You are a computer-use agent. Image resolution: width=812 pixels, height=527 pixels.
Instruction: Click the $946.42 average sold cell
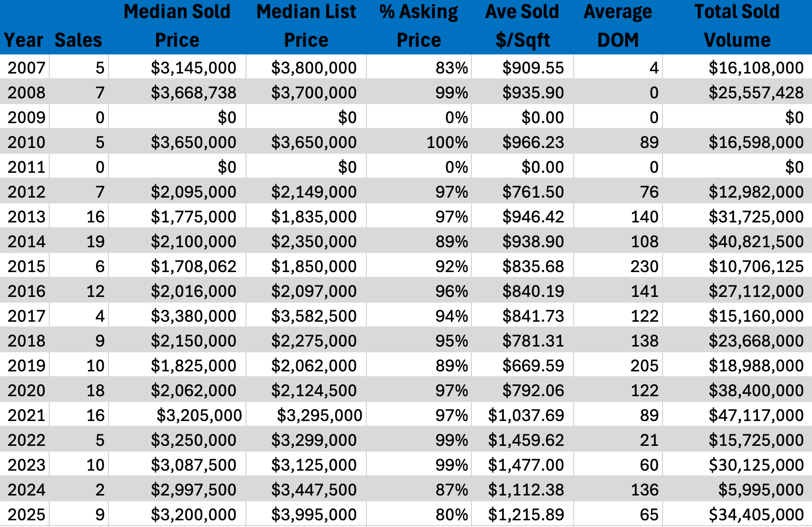click(533, 217)
